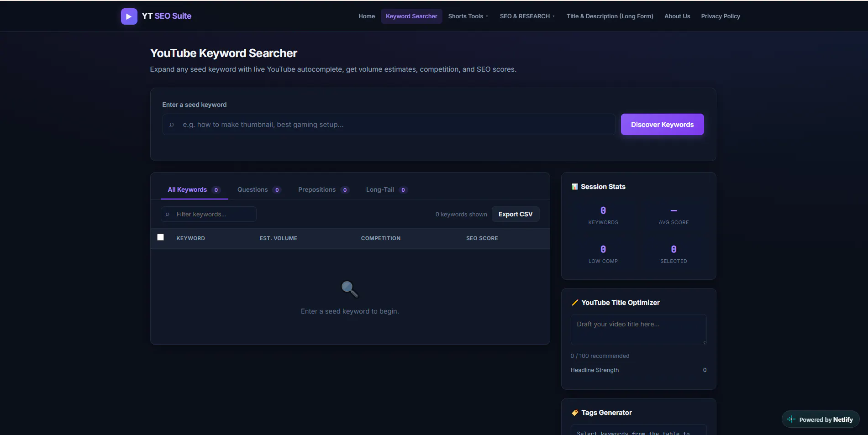Open the Keyword Searcher nav item

411,16
